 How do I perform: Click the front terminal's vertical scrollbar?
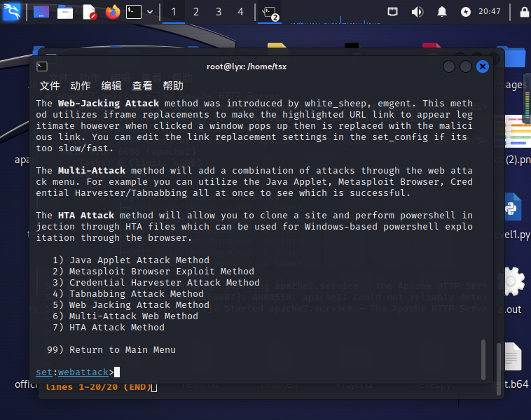(x=483, y=359)
